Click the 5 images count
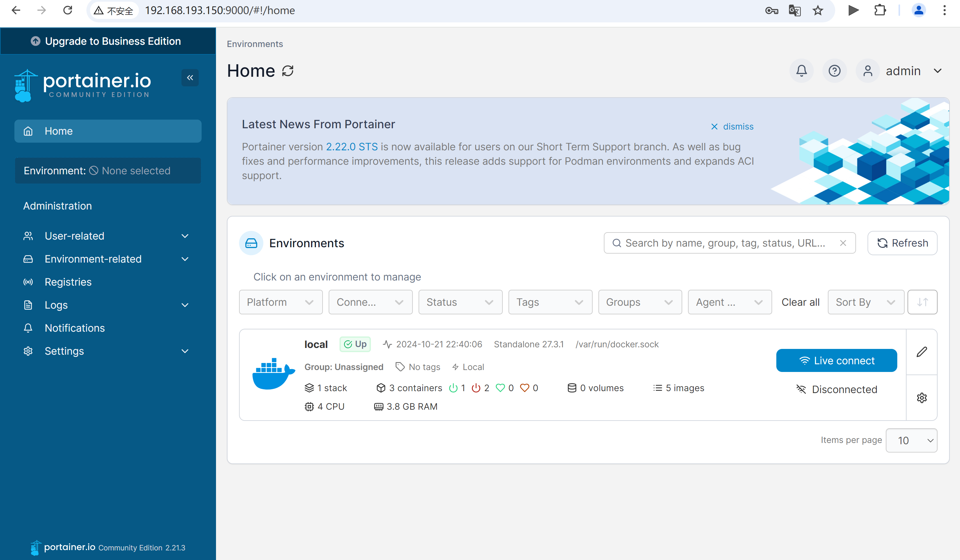Screen dimensions: 960x560 point(678,388)
